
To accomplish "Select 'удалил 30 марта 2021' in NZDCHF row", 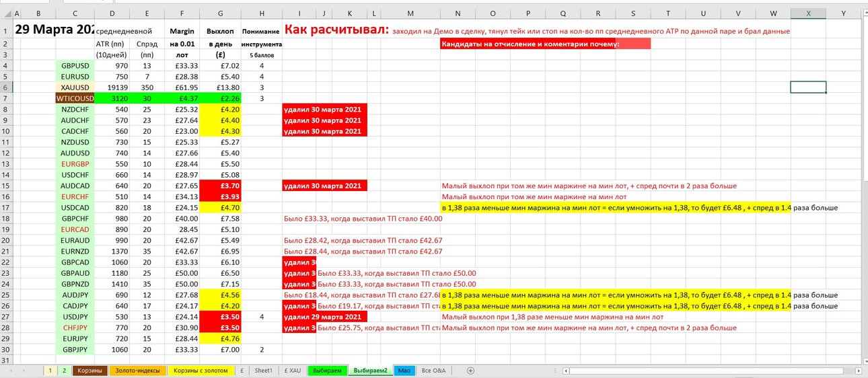I will (325, 109).
